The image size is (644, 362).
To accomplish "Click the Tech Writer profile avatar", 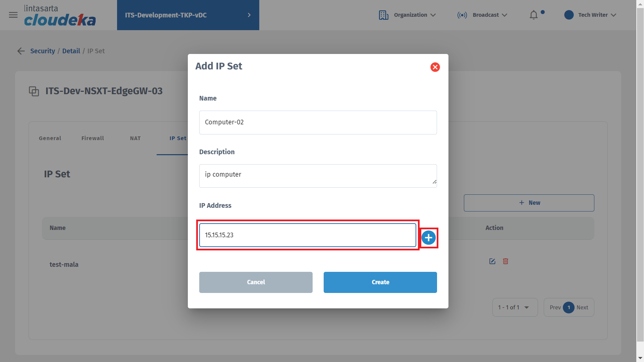I will point(569,15).
